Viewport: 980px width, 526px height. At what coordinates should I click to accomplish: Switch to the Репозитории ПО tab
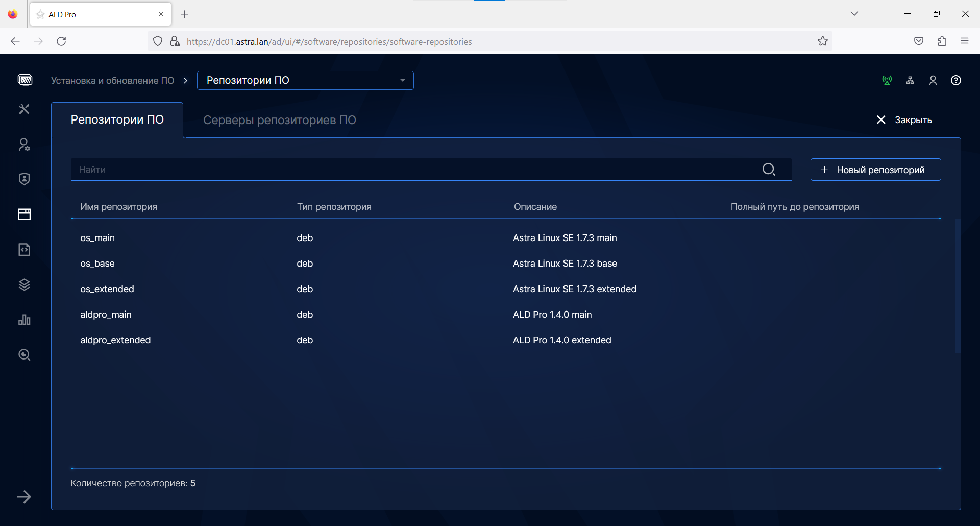pos(117,120)
